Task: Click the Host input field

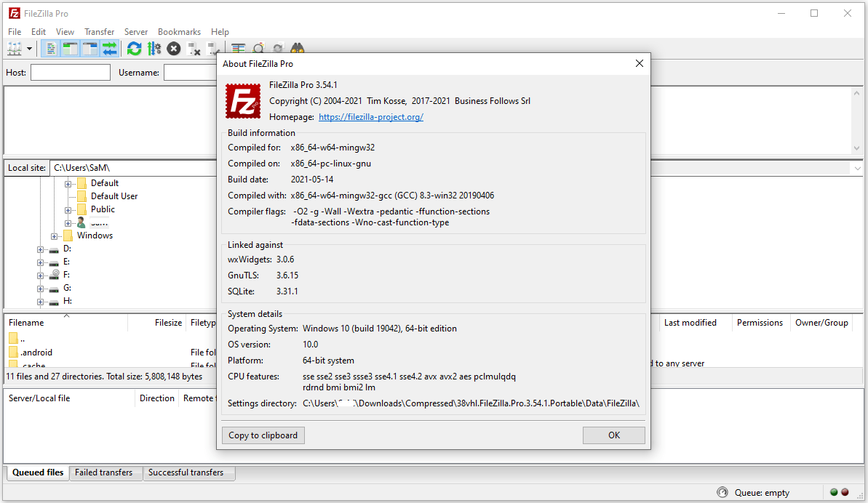Action: coord(71,73)
